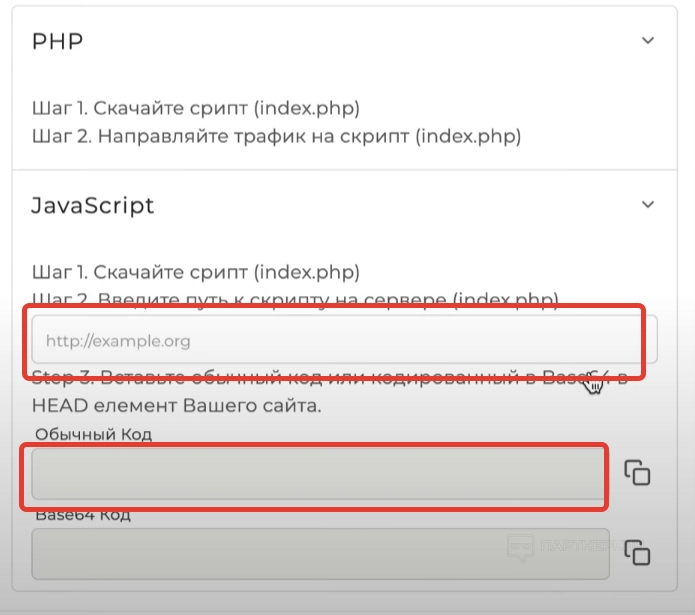This screenshot has width=695, height=615.
Task: Copy the Обычный Код snippet
Action: 638,473
